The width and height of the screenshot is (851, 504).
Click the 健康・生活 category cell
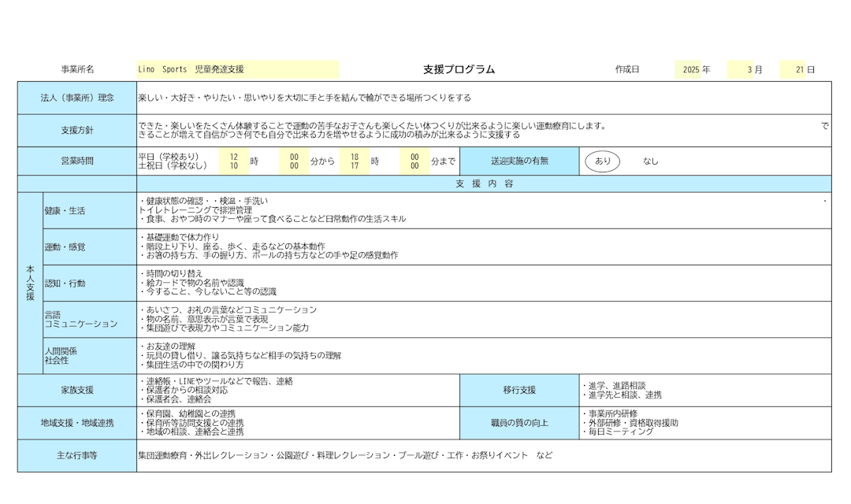point(89,211)
